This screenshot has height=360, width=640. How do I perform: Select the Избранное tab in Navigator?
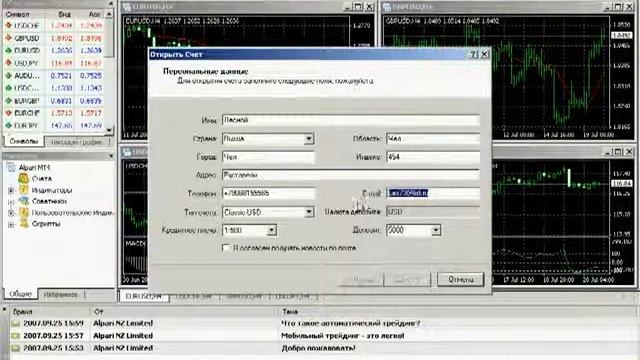pyautogui.click(x=60, y=294)
